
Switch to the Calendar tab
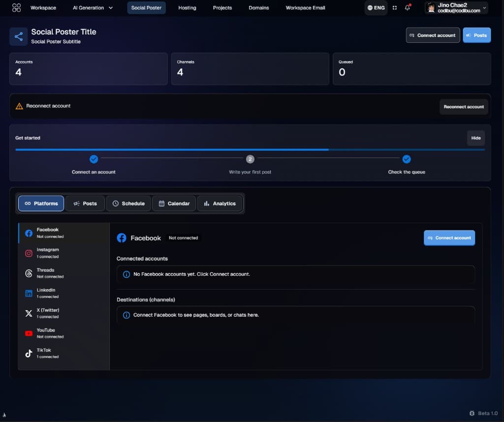coord(174,203)
